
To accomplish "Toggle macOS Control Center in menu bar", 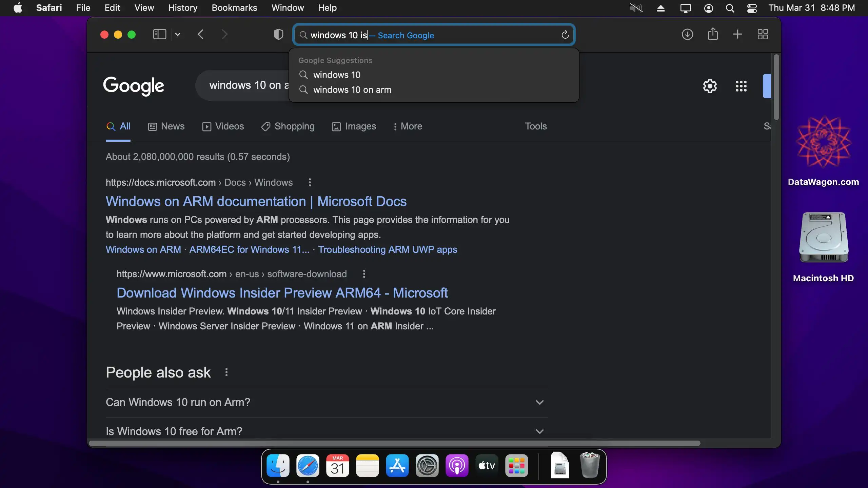I will click(x=752, y=8).
